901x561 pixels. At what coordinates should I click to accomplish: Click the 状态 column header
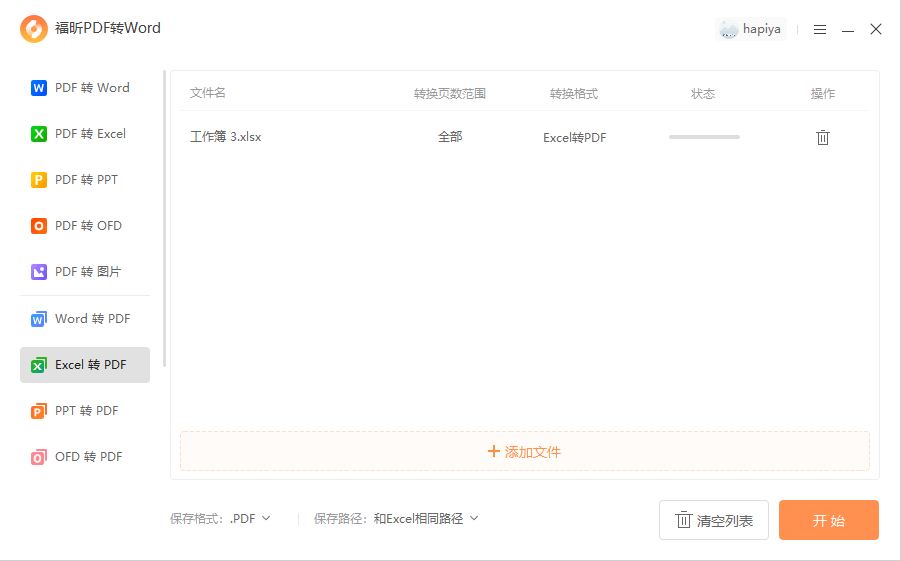(x=703, y=94)
